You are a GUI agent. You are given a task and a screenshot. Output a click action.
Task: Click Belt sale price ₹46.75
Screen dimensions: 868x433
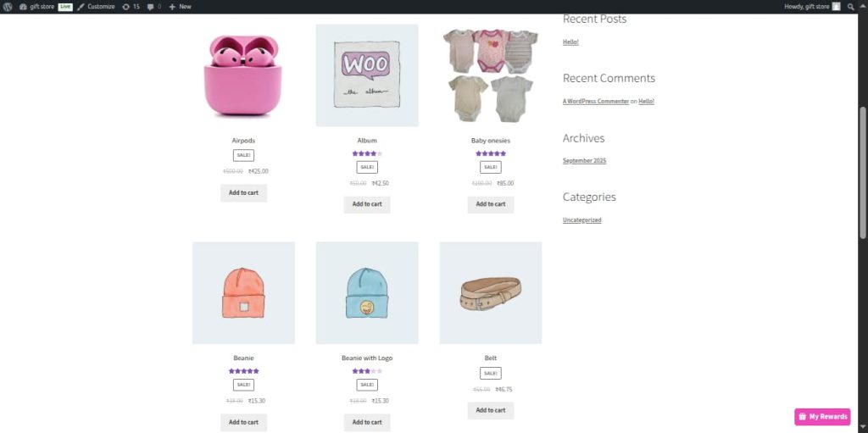(504, 389)
